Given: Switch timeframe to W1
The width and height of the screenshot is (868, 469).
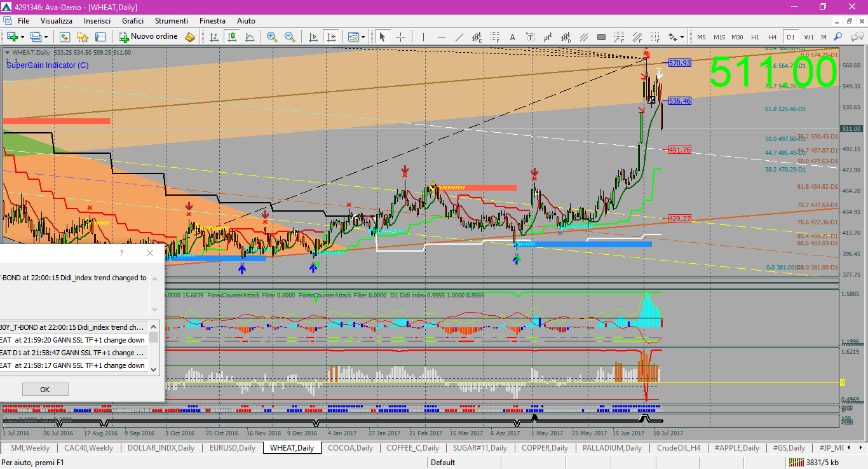Looking at the screenshot, I should (x=809, y=37).
